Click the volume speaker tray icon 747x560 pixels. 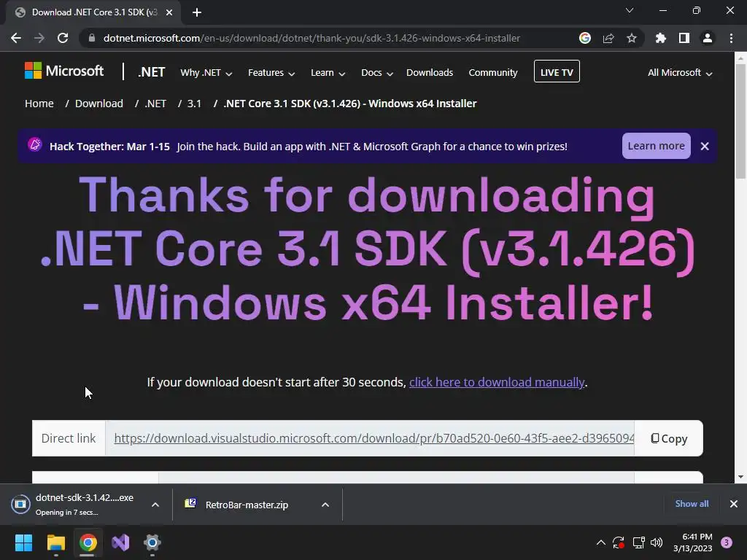click(657, 542)
